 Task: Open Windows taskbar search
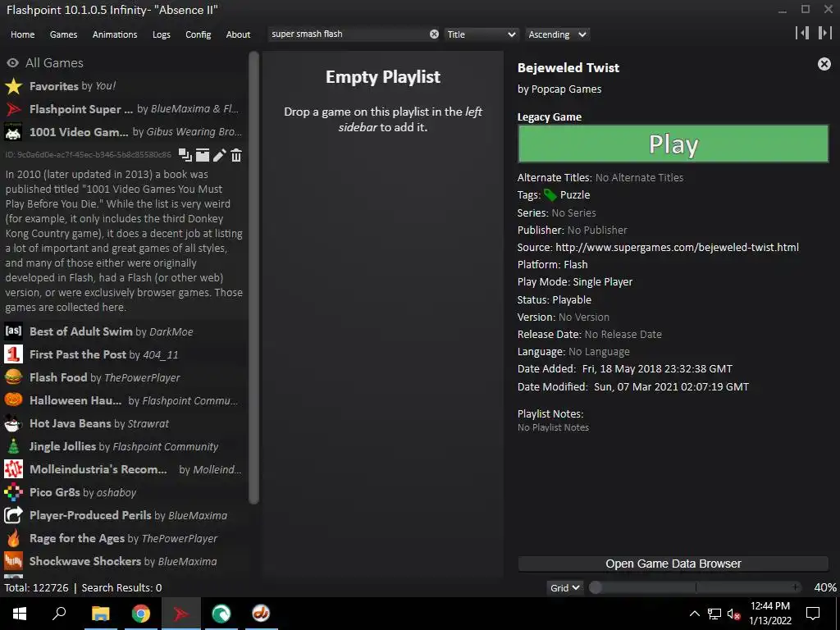point(59,614)
